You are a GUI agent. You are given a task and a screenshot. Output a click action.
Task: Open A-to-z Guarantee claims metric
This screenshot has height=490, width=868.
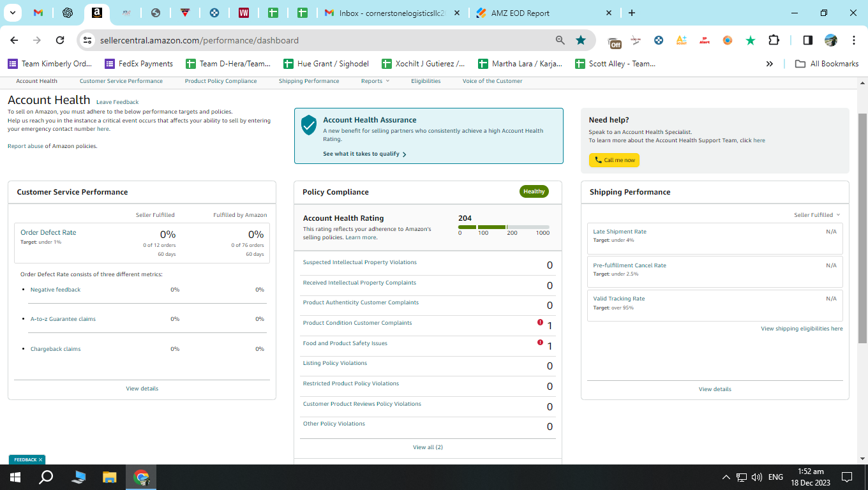click(x=63, y=319)
